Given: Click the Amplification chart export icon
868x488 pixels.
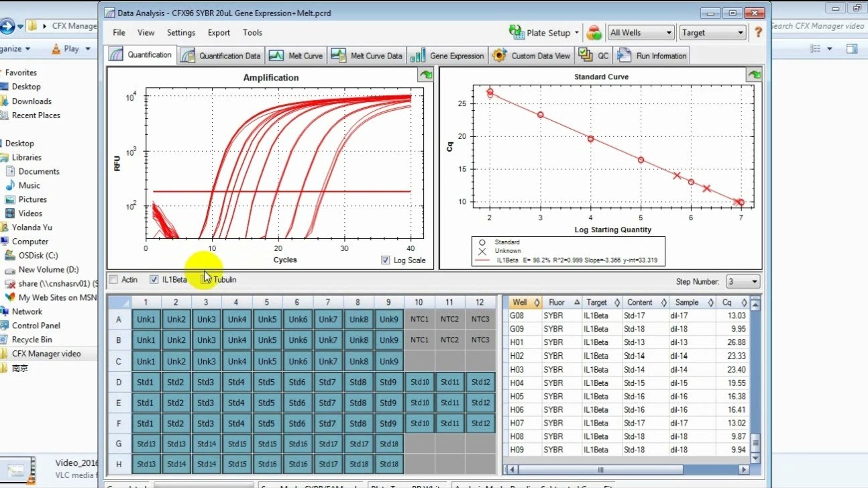Looking at the screenshot, I should (x=425, y=75).
